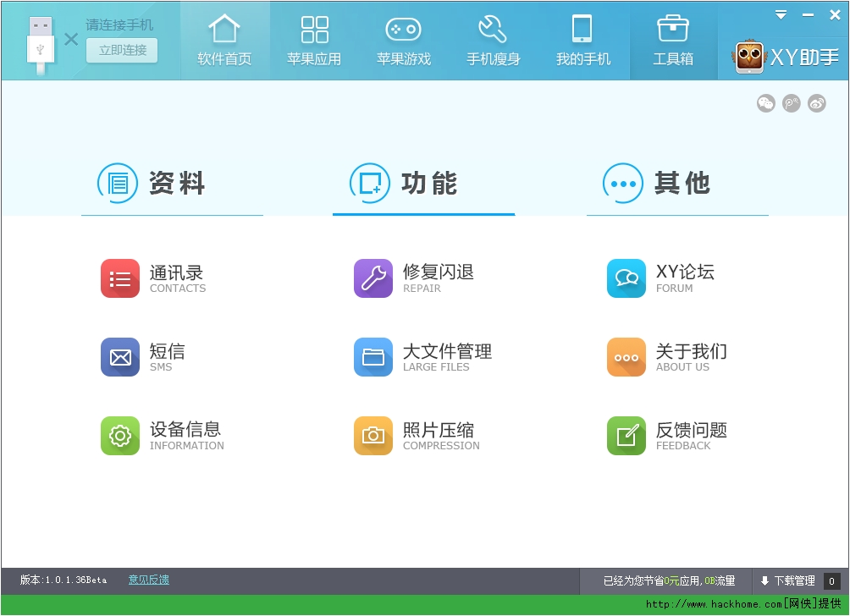The height and width of the screenshot is (616, 850).
Task: Open the blue 短信 SMS envelope icon
Action: point(120,357)
